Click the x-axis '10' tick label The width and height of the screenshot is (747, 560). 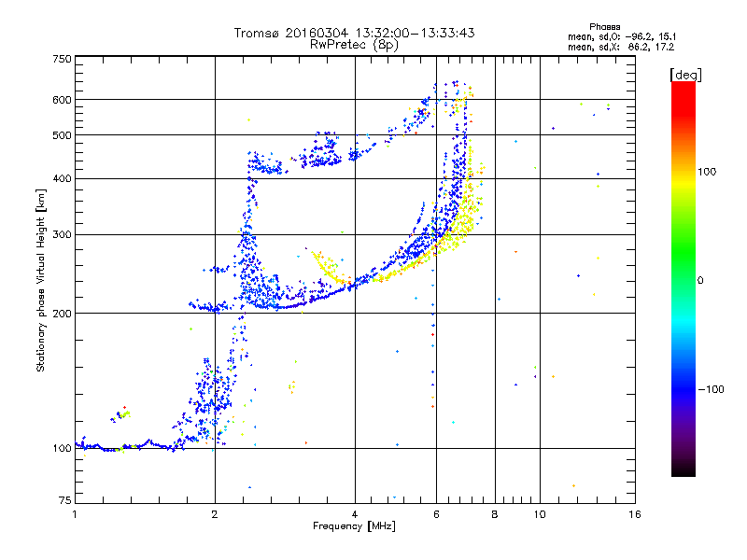[x=540, y=514]
